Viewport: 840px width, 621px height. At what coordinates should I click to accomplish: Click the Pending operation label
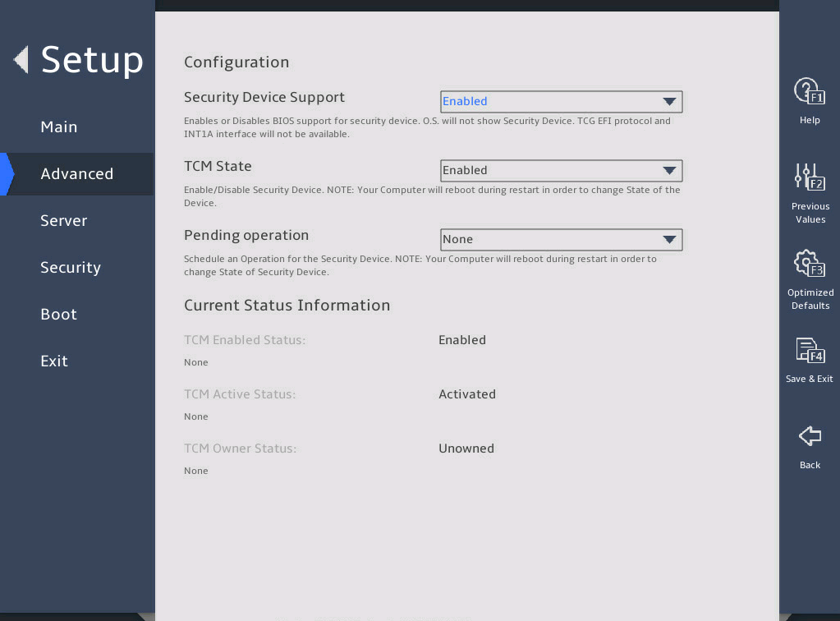click(246, 235)
